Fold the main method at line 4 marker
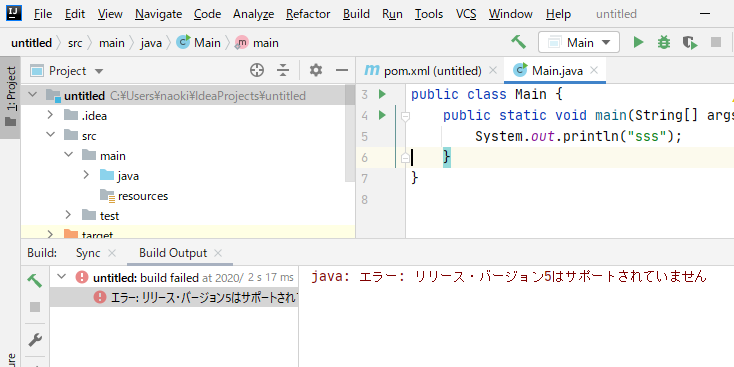 (405, 116)
